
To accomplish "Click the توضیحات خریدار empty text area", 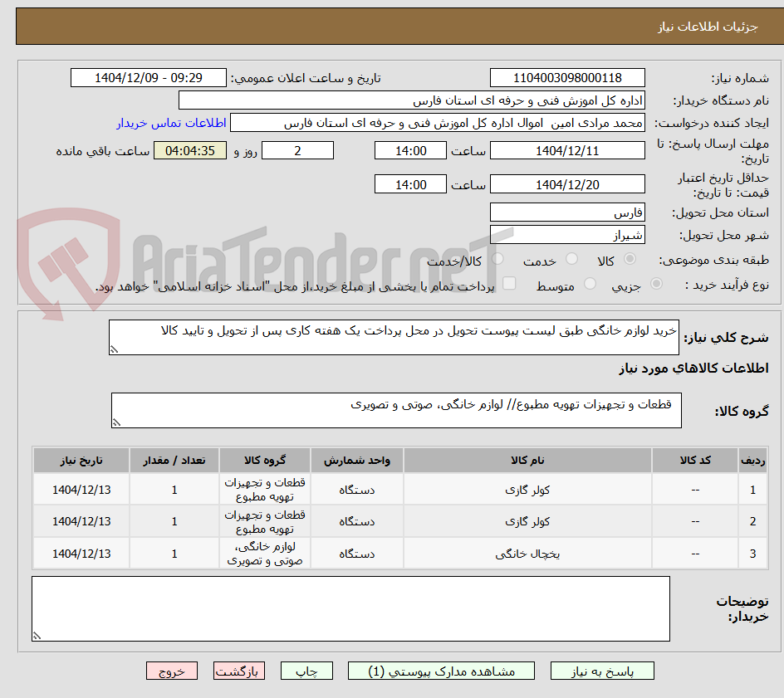I will tap(351, 608).
